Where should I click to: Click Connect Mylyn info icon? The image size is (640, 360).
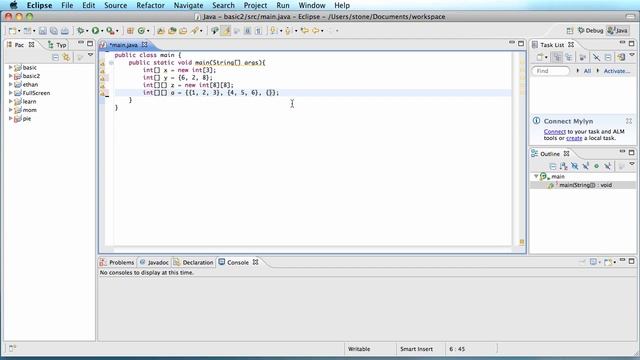coord(536,121)
